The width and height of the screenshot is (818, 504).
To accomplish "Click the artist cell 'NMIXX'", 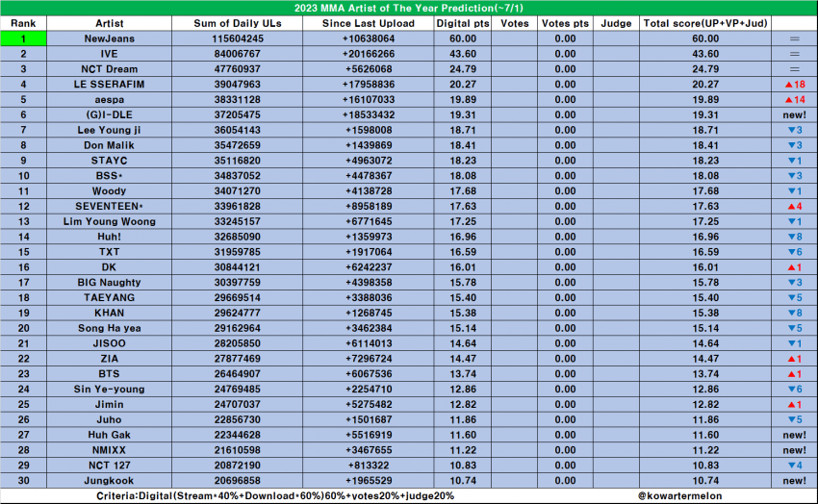I will click(x=109, y=450).
